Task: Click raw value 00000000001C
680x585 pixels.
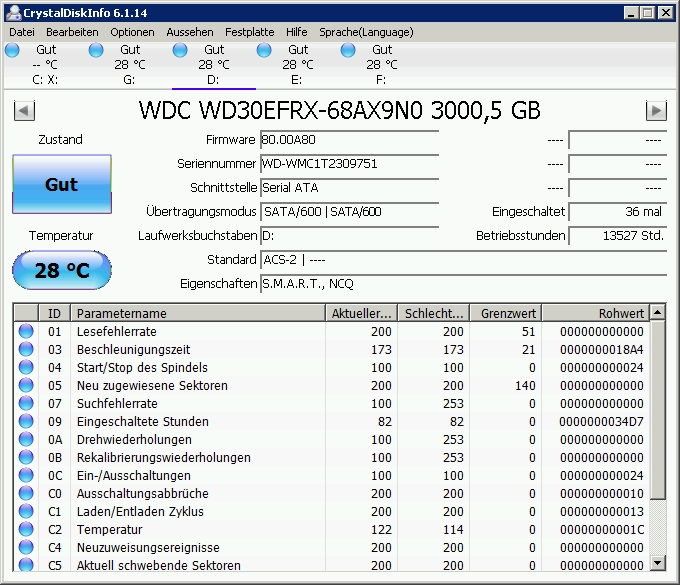Action: click(x=602, y=529)
